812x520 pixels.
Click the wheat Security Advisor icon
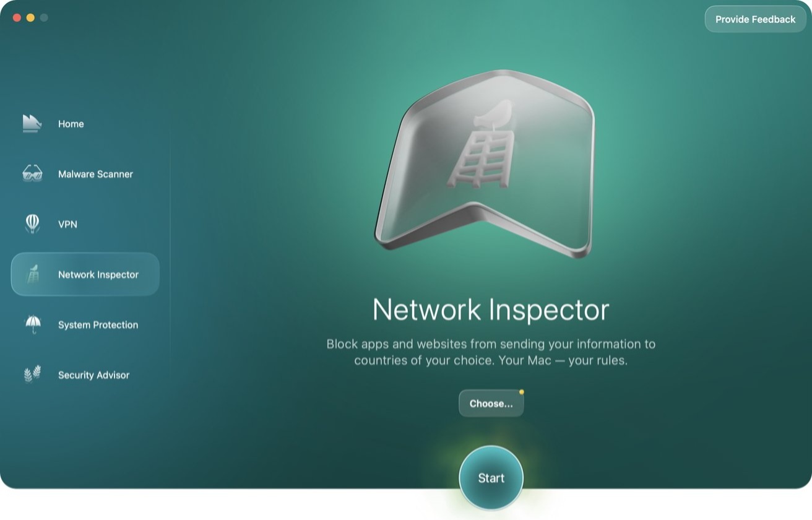[32, 375]
